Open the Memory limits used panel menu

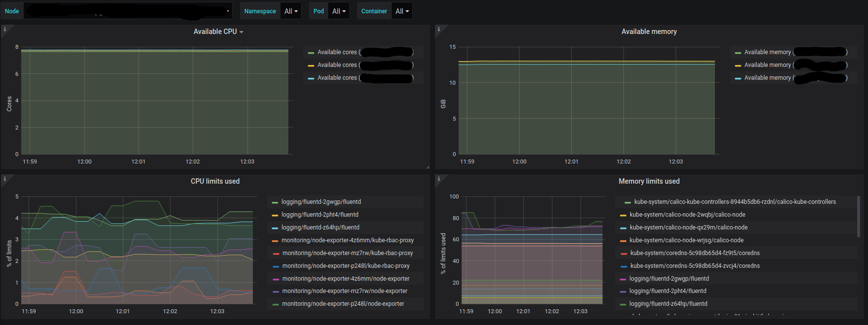pyautogui.click(x=649, y=181)
